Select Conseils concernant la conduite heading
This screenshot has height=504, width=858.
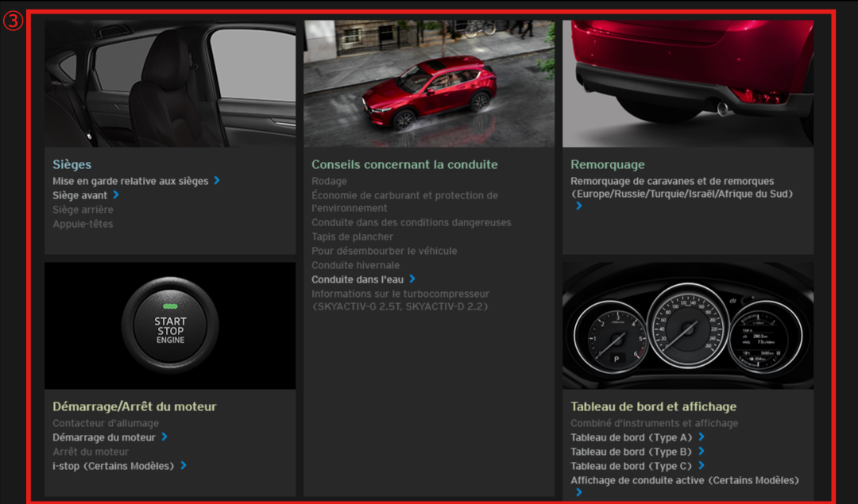[x=404, y=164]
